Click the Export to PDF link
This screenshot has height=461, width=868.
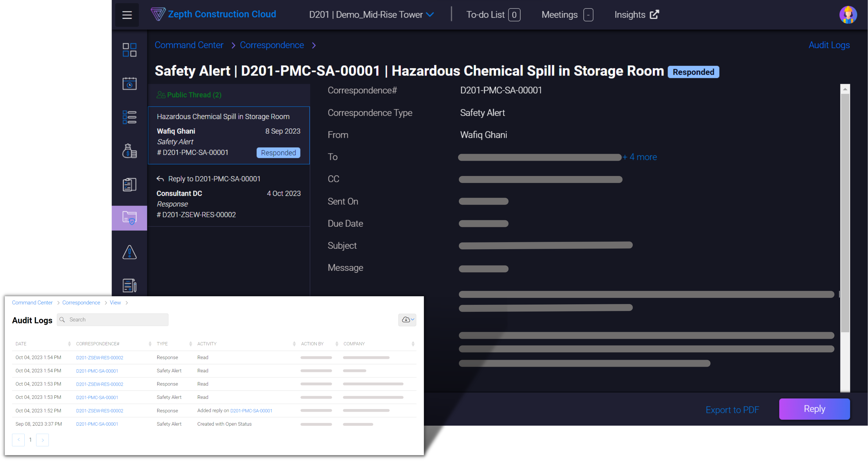click(x=732, y=410)
